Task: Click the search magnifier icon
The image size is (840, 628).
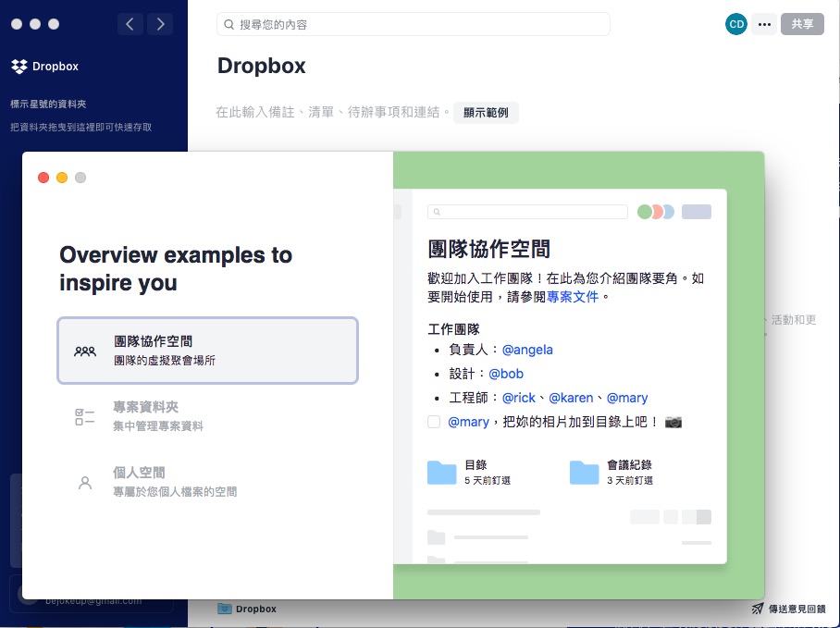Action: [x=229, y=25]
